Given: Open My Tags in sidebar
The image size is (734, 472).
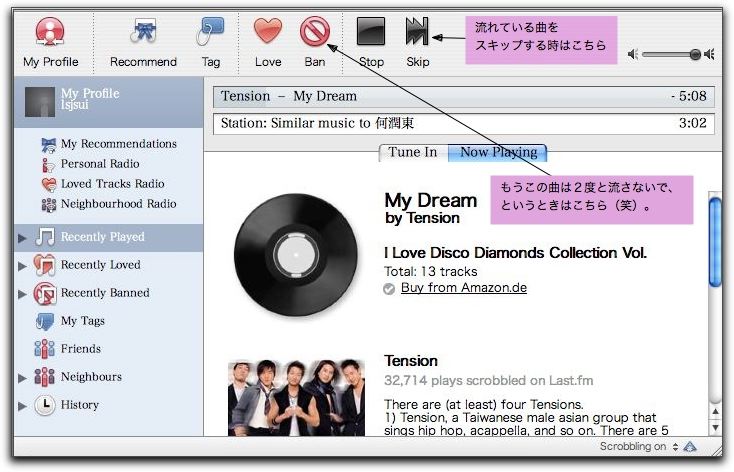Looking at the screenshot, I should 109,321.
